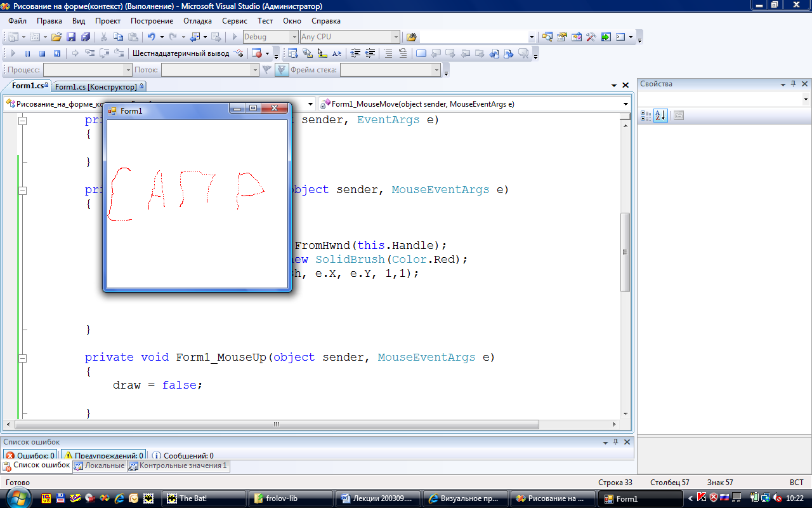Open the Справка menu
Viewport: 812px width, 508px height.
[326, 21]
